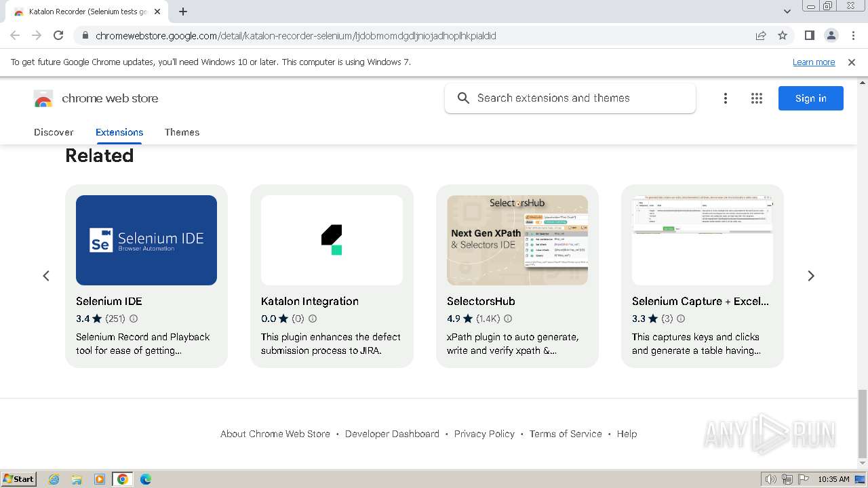
Task: Bookmark this page with the star icon
Action: click(x=783, y=35)
